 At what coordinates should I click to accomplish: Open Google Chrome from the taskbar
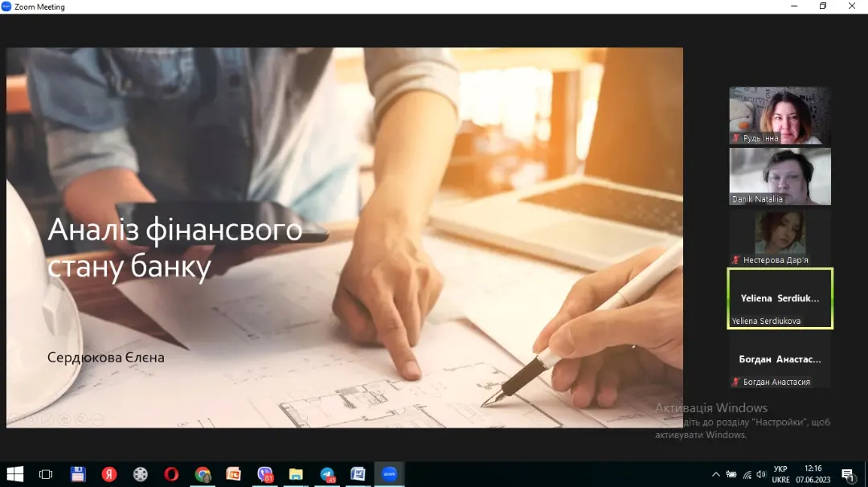[203, 474]
